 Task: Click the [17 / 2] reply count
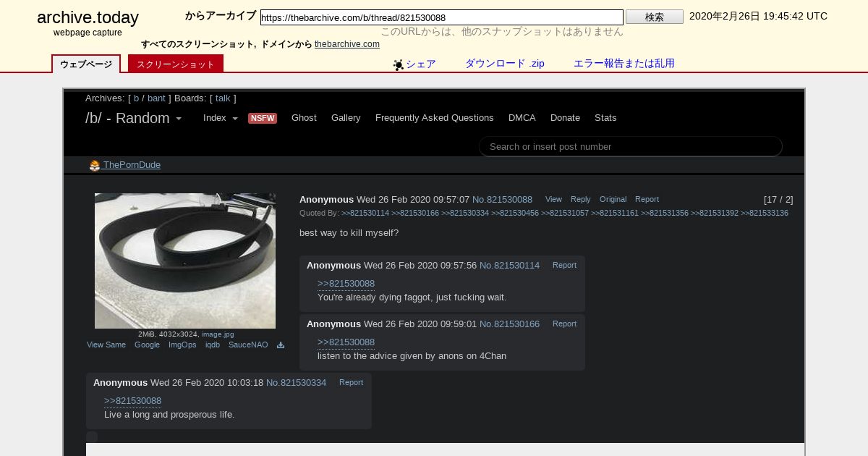click(778, 200)
